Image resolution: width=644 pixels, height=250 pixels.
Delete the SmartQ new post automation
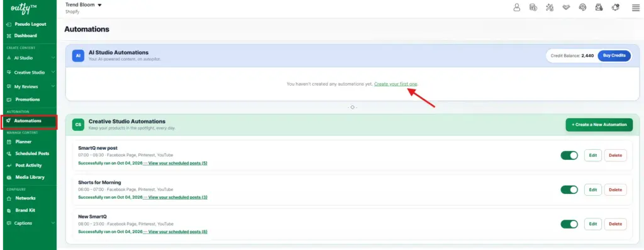pyautogui.click(x=615, y=156)
